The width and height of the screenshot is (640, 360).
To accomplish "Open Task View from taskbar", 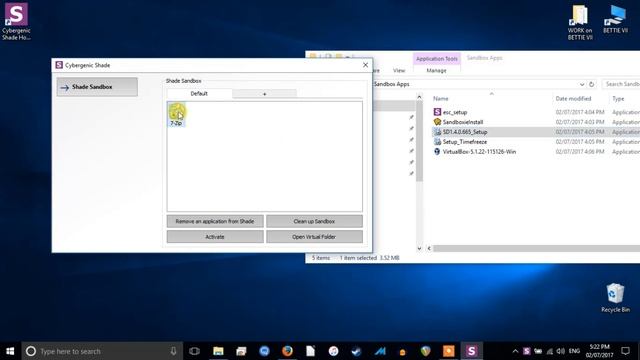I will [x=195, y=351].
